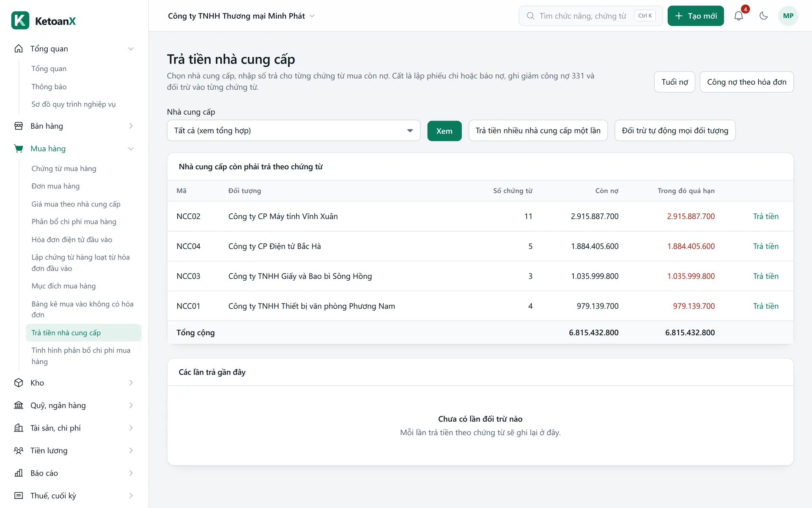Screen dimensions: 812x508
Task: Open the company selector dropdown
Action: coord(241,16)
